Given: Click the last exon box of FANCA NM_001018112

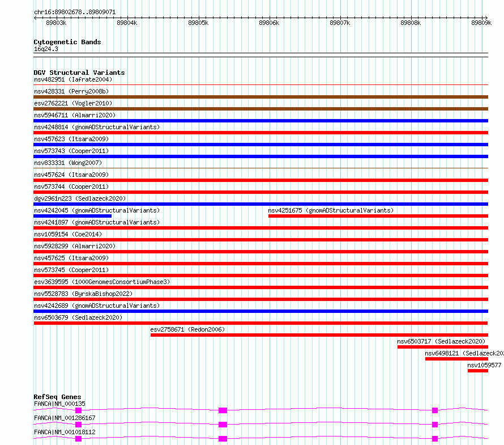Looking at the screenshot, I should (x=435, y=439).
